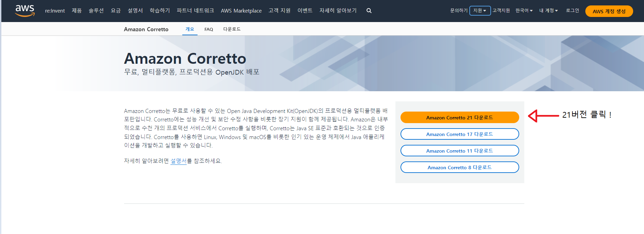The width and height of the screenshot is (644, 234).
Task: Click Amazon Corretto 17 다운로드 button
Action: [460, 134]
